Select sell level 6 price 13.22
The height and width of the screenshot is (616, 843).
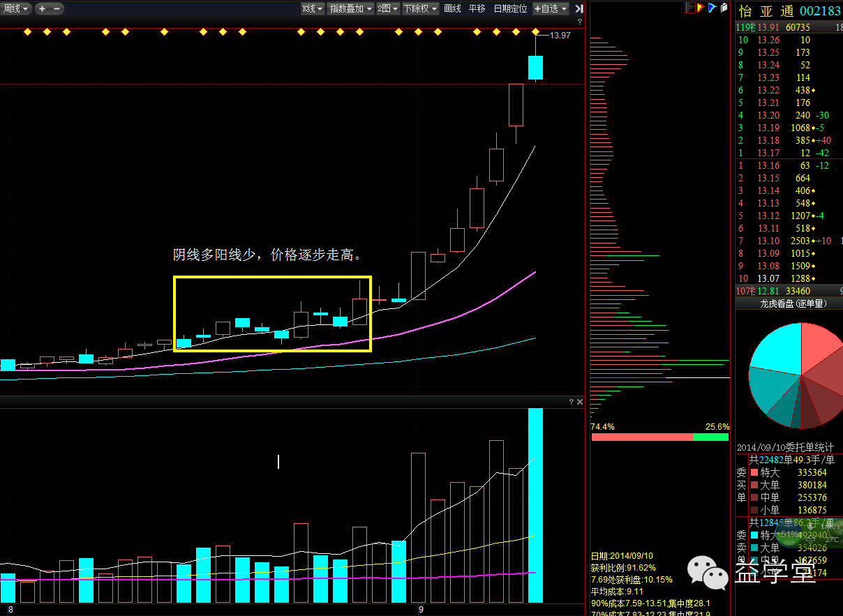768,90
